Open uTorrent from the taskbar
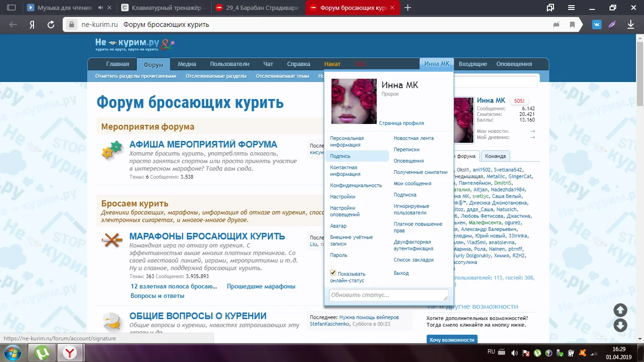The width and height of the screenshot is (644, 362). [42, 353]
